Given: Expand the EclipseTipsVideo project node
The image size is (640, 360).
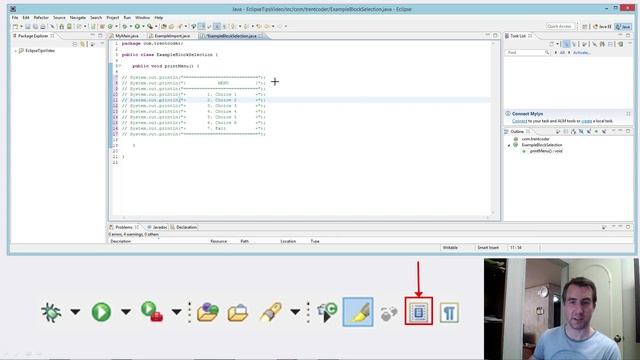Looking at the screenshot, I should [16, 51].
